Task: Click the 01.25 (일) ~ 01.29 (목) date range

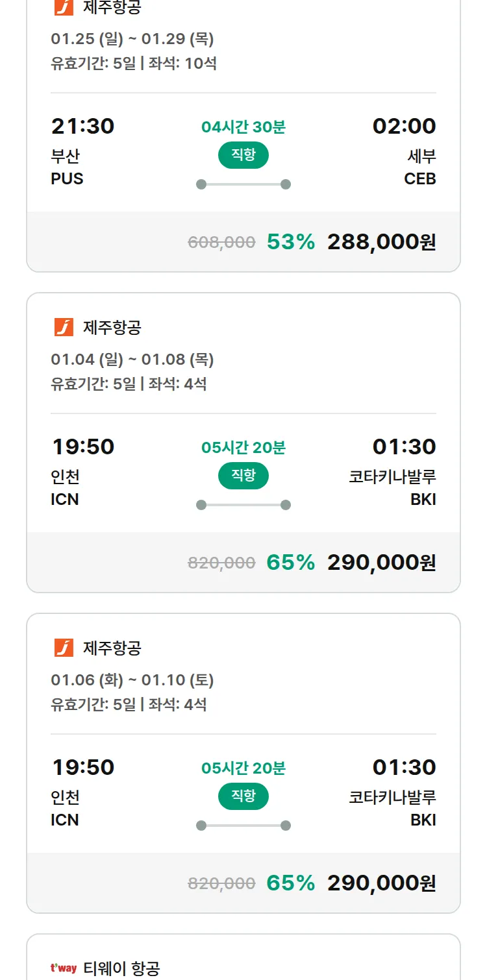Action: pos(132,39)
